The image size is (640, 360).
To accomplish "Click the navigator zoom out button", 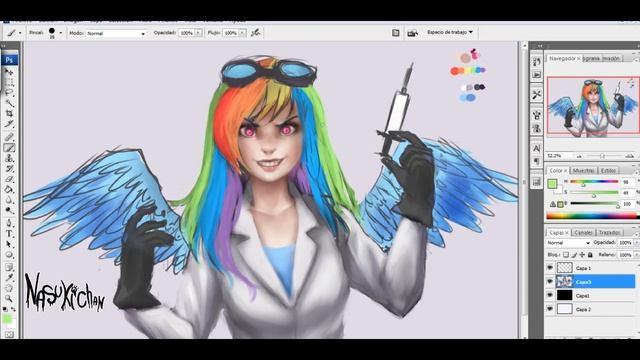I will 579,156.
